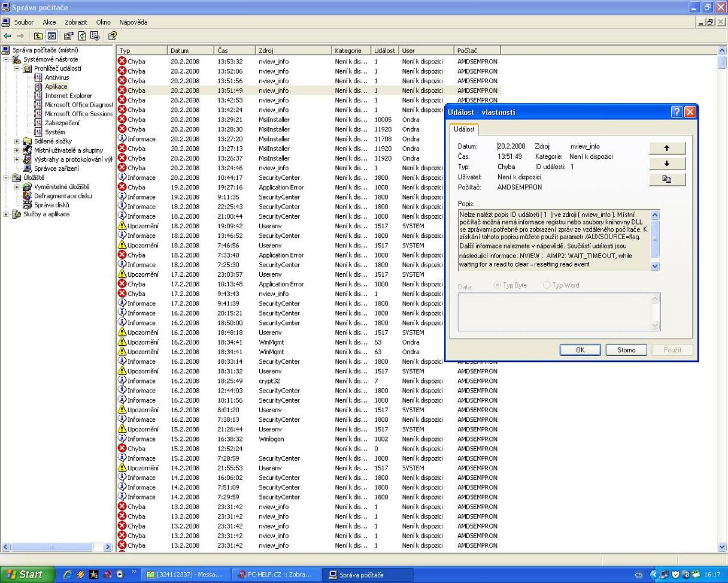Open the Akce menu
The width and height of the screenshot is (728, 583).
click(49, 22)
